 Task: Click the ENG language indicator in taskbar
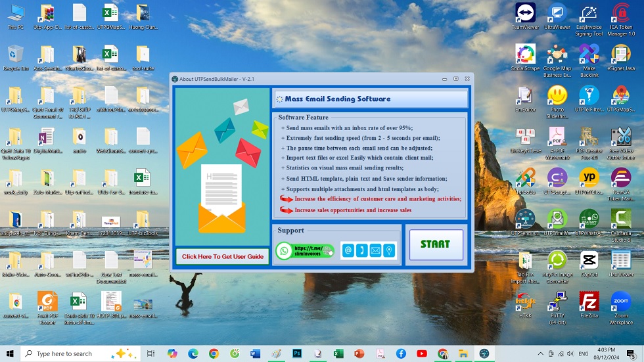click(x=583, y=353)
